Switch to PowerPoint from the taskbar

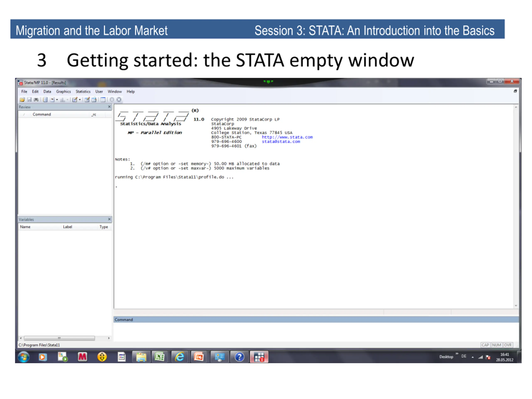tap(199, 357)
